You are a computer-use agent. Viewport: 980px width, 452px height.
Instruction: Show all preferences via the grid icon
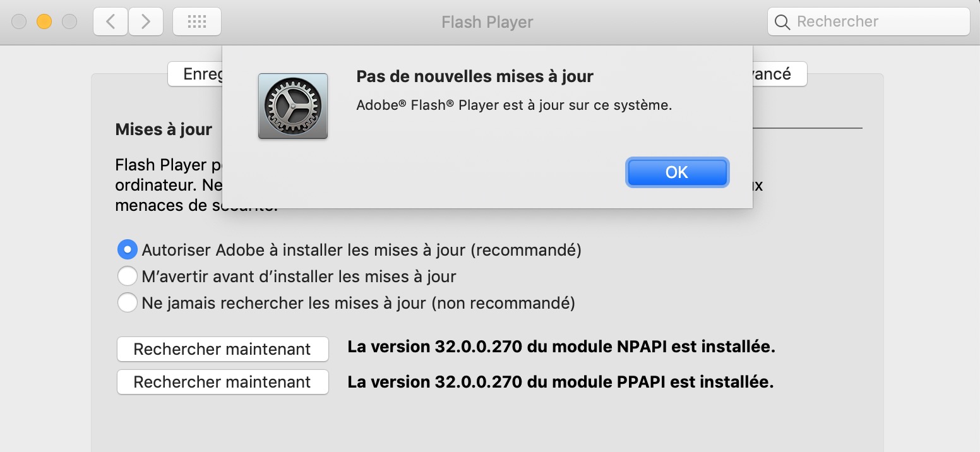click(197, 22)
